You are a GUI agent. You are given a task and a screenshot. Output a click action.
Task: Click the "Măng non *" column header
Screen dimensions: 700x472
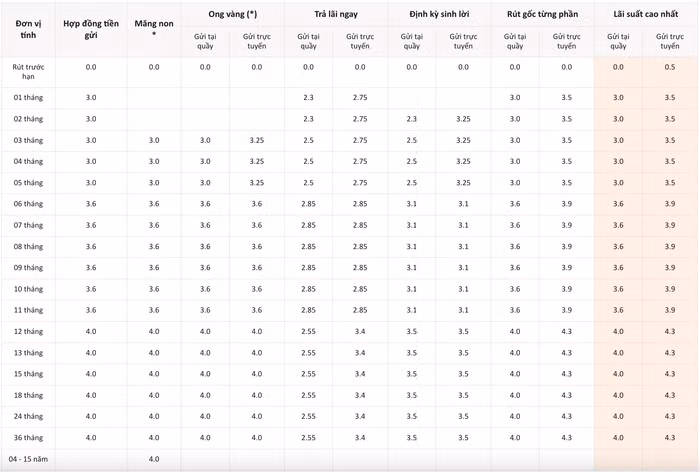[153, 28]
